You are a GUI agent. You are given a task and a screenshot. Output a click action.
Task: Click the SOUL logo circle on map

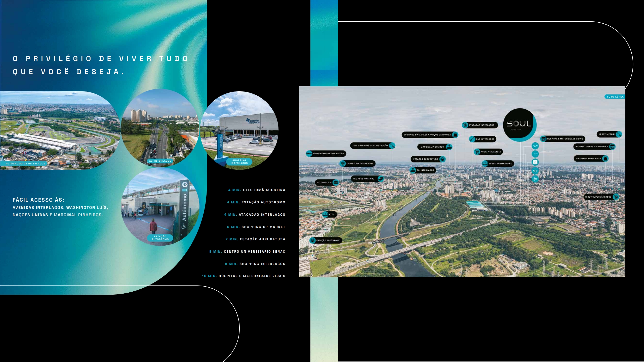tap(519, 124)
